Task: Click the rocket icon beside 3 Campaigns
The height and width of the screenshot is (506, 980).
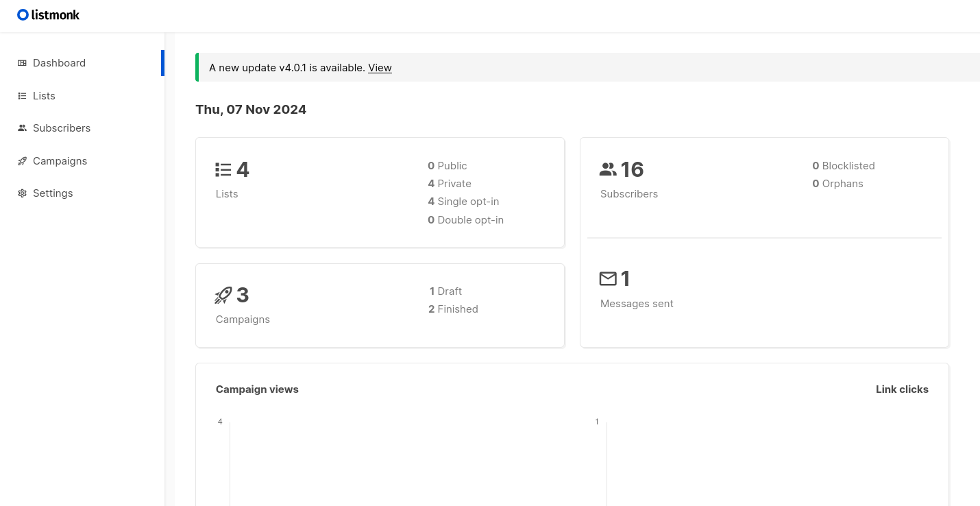Action: (223, 296)
